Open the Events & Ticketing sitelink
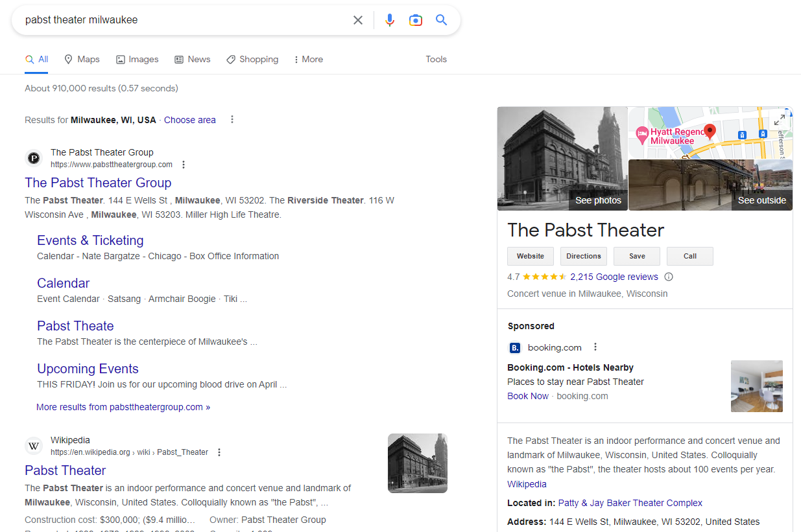Image resolution: width=801 pixels, height=532 pixels. pyautogui.click(x=90, y=240)
